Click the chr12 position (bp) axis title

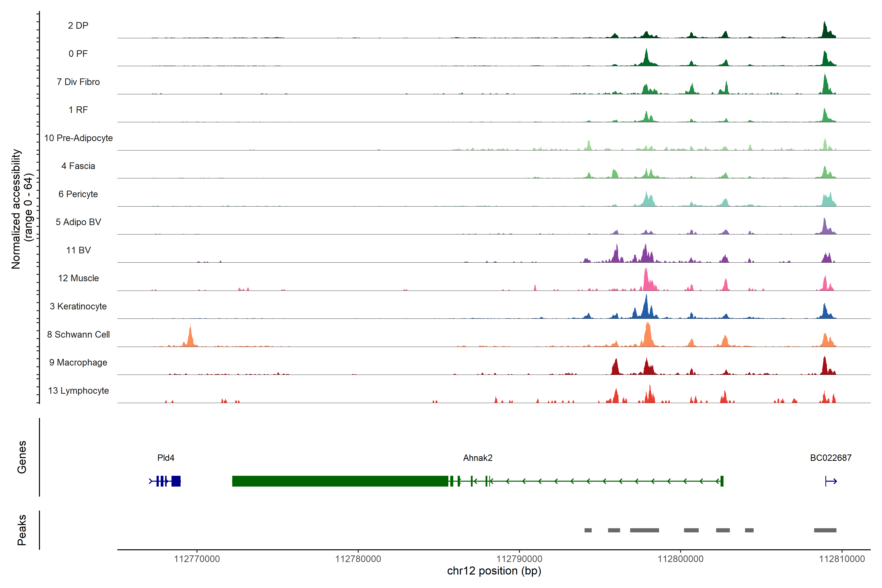(494, 571)
